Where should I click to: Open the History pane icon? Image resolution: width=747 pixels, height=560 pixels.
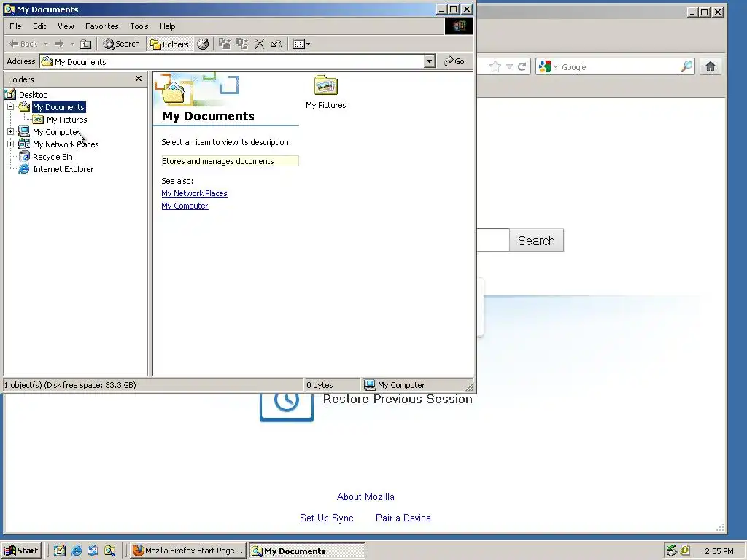tap(203, 44)
